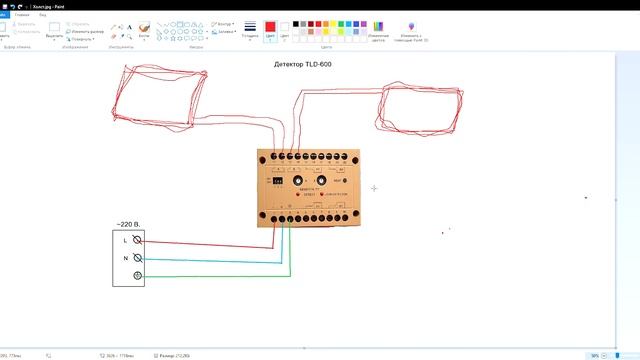Pick the black color swatch

(x=296, y=24)
